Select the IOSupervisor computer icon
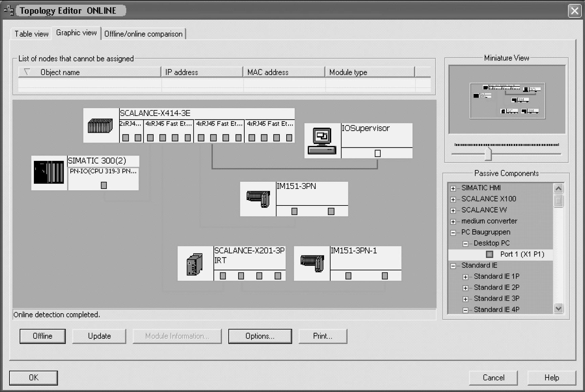Viewport: 585px width, 392px height. coord(322,141)
